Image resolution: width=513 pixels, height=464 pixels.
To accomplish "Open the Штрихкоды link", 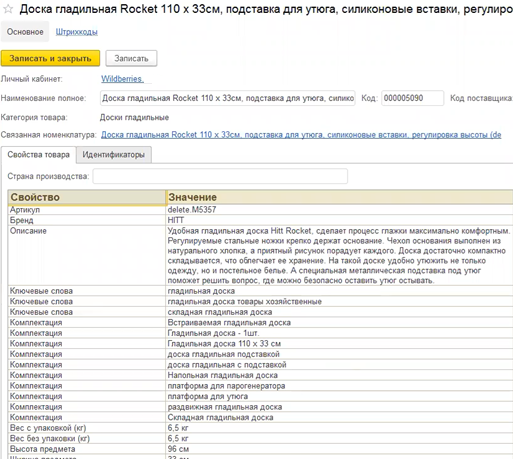I will click(76, 32).
